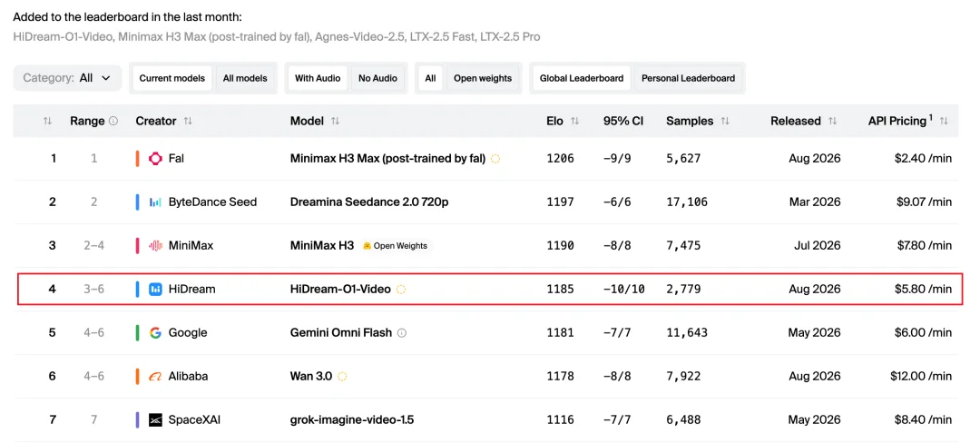Sort by the Released column arrows
980x443 pixels.
(x=832, y=122)
